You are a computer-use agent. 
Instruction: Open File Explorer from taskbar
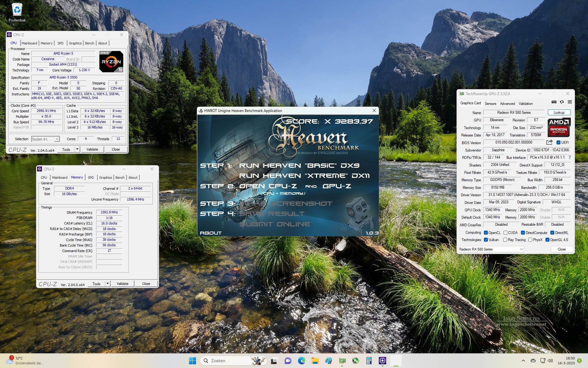coord(315,361)
